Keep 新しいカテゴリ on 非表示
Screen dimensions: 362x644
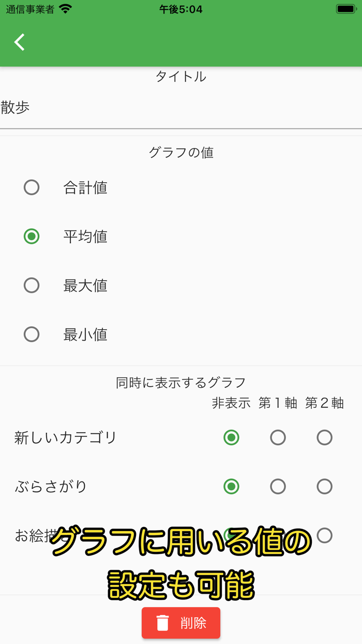[x=231, y=437]
